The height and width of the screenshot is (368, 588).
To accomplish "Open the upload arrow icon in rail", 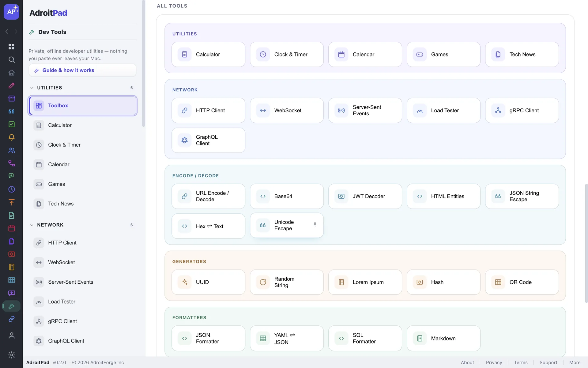I will coord(12,202).
